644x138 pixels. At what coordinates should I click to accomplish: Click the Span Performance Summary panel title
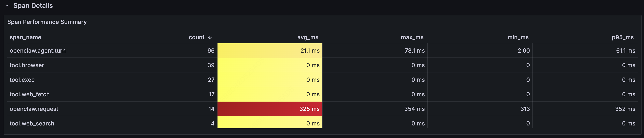(x=47, y=22)
